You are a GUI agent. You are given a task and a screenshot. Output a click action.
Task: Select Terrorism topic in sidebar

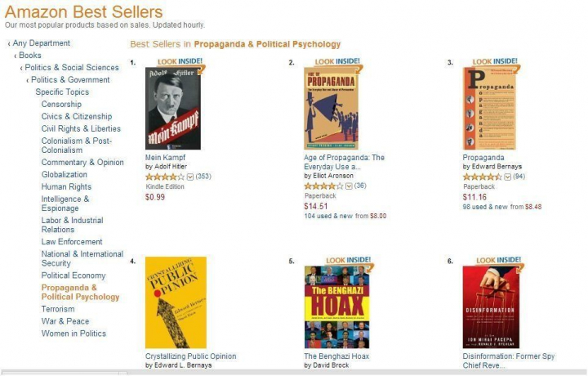(x=58, y=309)
